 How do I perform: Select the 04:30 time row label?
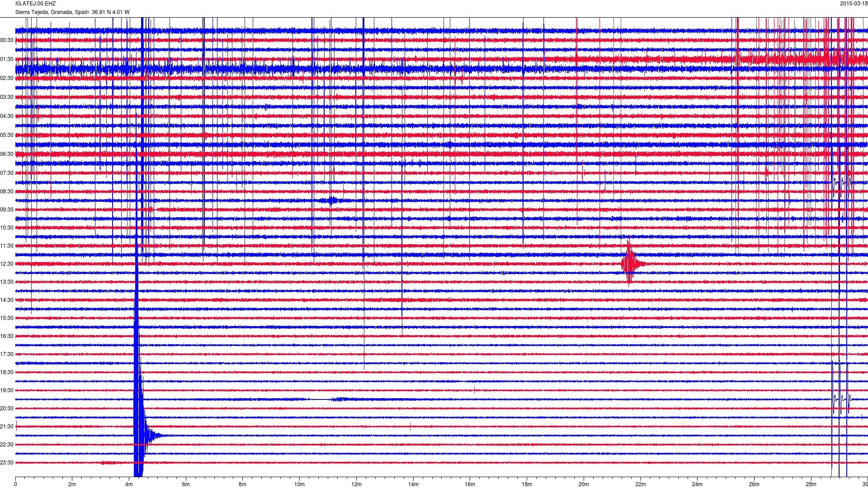point(7,116)
